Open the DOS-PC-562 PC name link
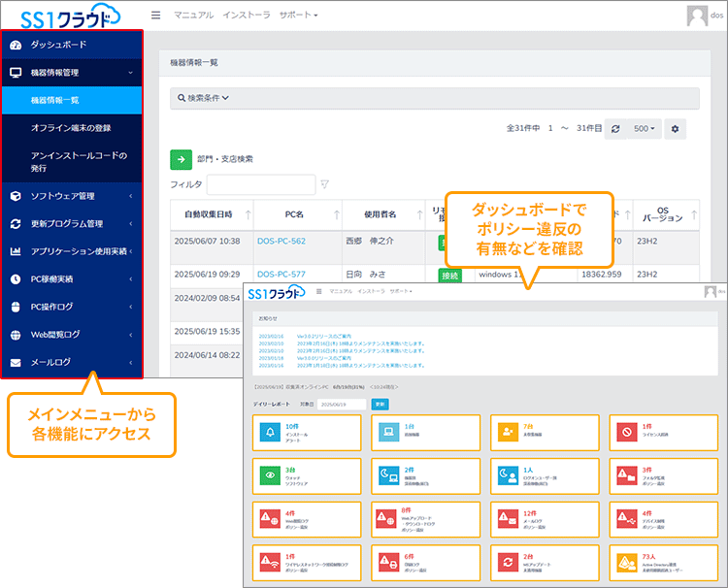The height and width of the screenshot is (588, 728). [x=281, y=242]
